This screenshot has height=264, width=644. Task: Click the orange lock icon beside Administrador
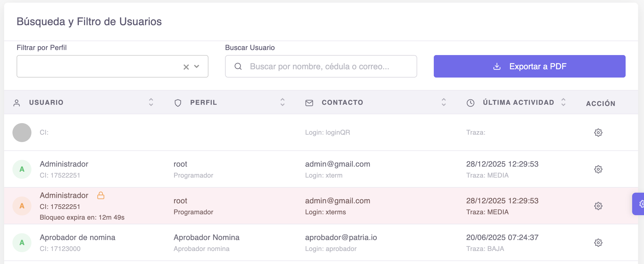click(x=101, y=195)
